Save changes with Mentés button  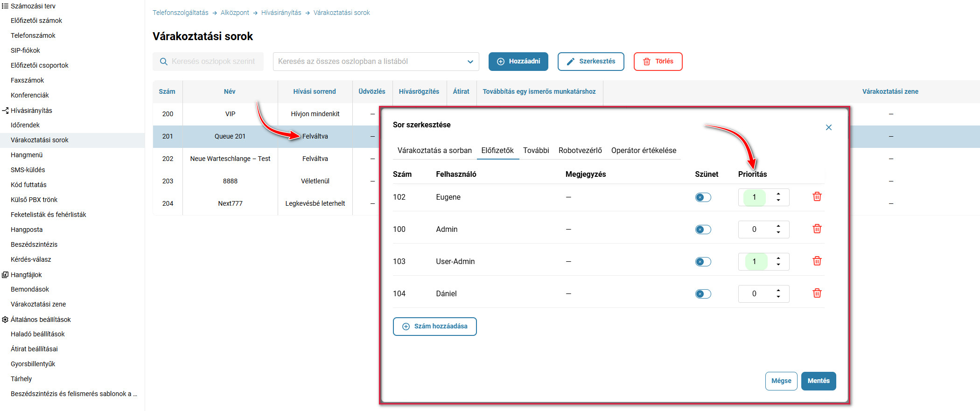(819, 381)
